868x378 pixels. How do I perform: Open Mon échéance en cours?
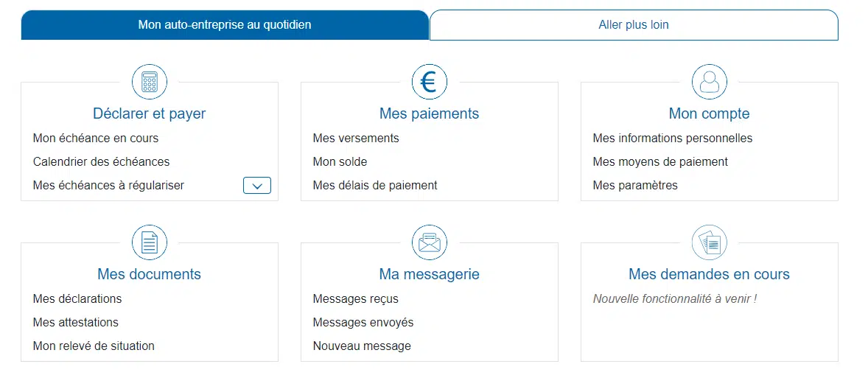tap(96, 138)
